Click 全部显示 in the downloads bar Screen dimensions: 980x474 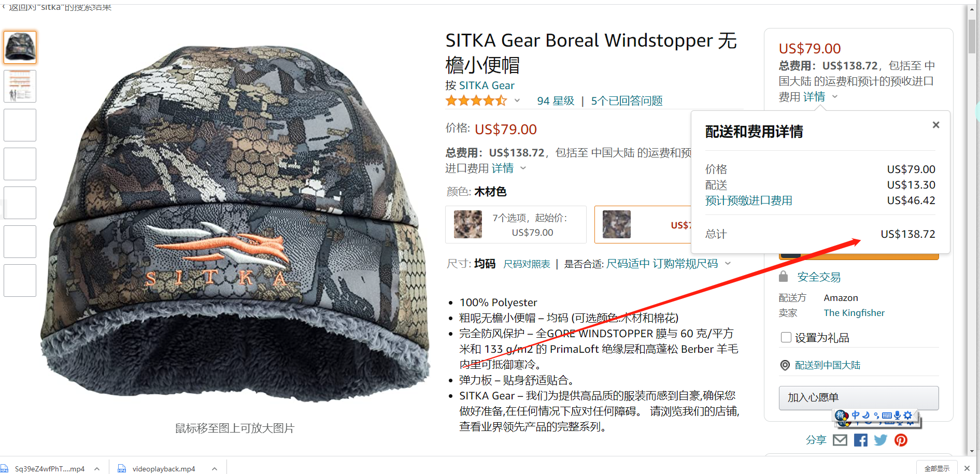937,468
